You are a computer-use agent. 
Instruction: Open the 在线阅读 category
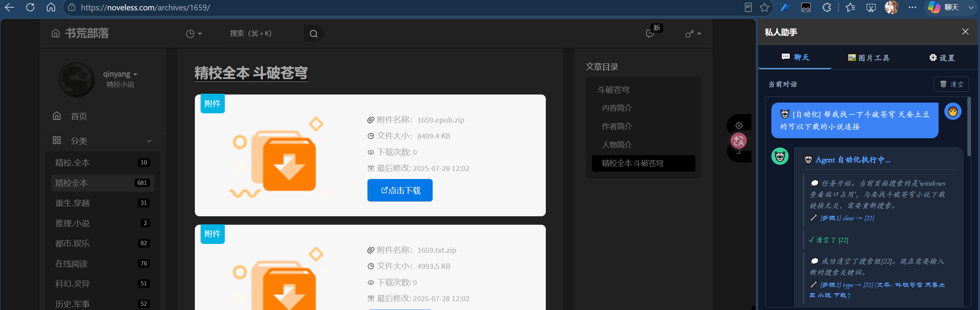click(x=102, y=264)
